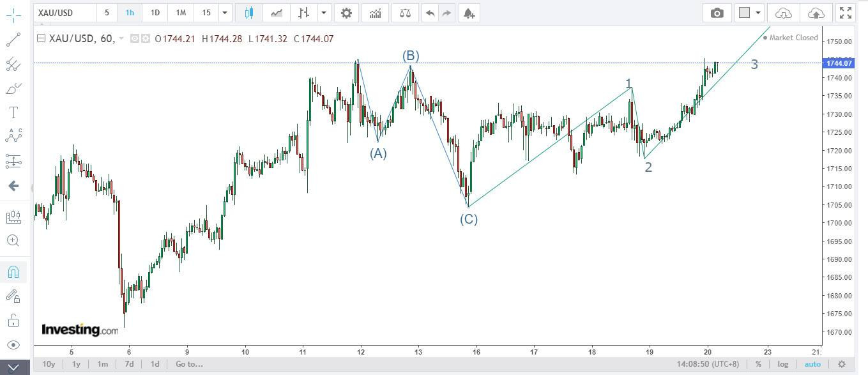Viewport: 868px width, 375px height.
Task: Click the XAU/USD symbol search field
Action: [64, 13]
